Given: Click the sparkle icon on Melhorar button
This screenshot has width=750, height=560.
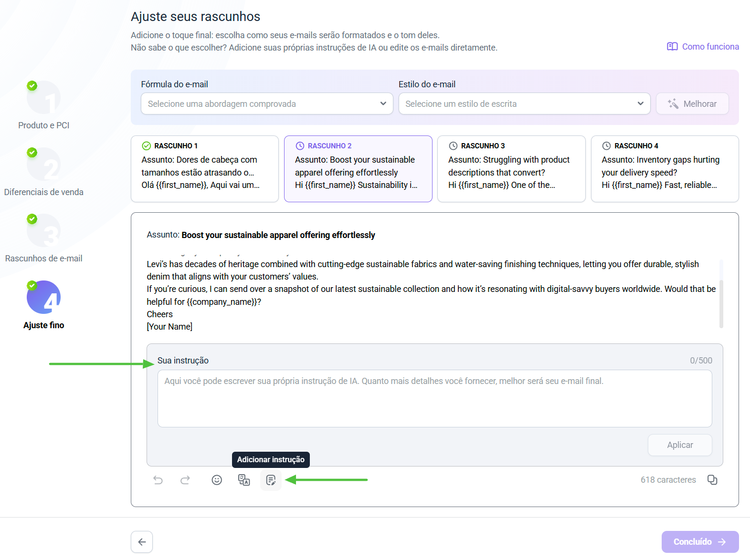Looking at the screenshot, I should click(673, 104).
